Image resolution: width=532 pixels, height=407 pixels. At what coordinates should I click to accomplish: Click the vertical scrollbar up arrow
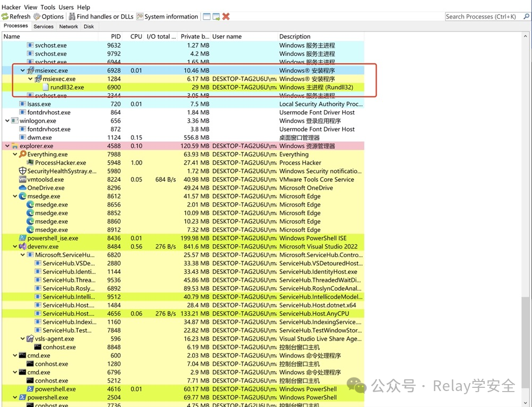pos(525,36)
